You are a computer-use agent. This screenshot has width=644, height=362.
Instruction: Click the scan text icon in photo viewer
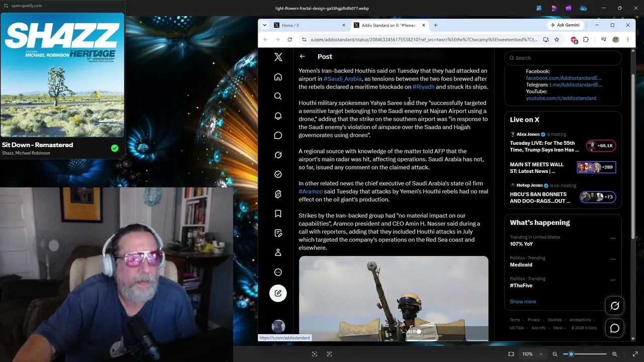pyautogui.click(x=330, y=354)
